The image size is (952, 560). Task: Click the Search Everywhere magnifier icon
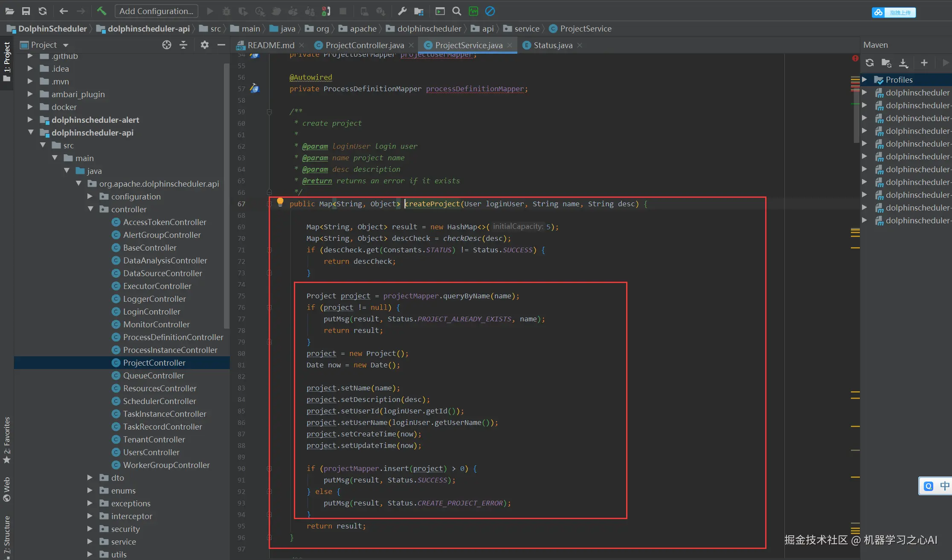tap(456, 11)
